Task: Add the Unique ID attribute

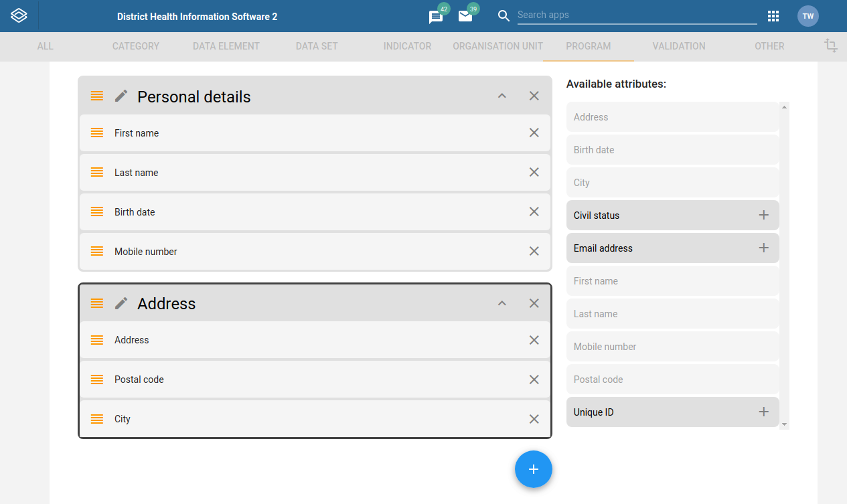Action: click(x=763, y=412)
